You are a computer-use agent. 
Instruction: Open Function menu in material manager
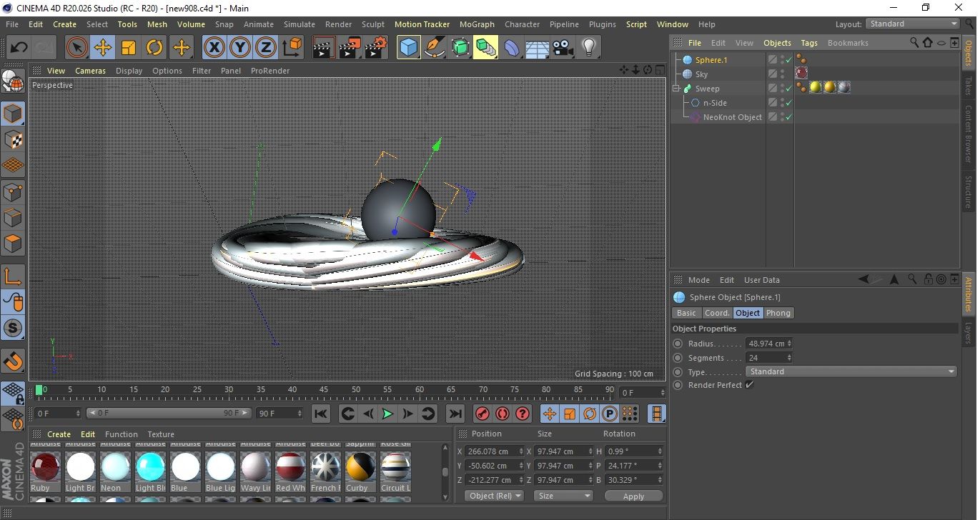[x=122, y=434]
